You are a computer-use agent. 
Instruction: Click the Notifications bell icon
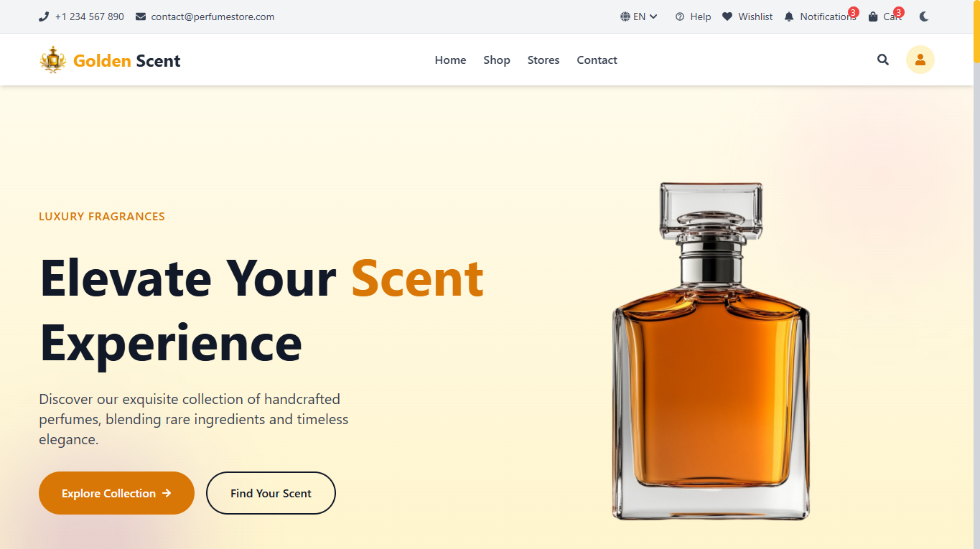[x=789, y=17]
